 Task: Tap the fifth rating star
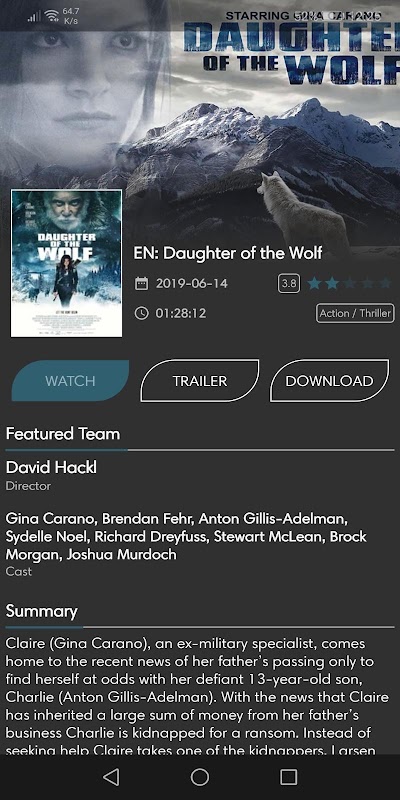[x=385, y=283]
